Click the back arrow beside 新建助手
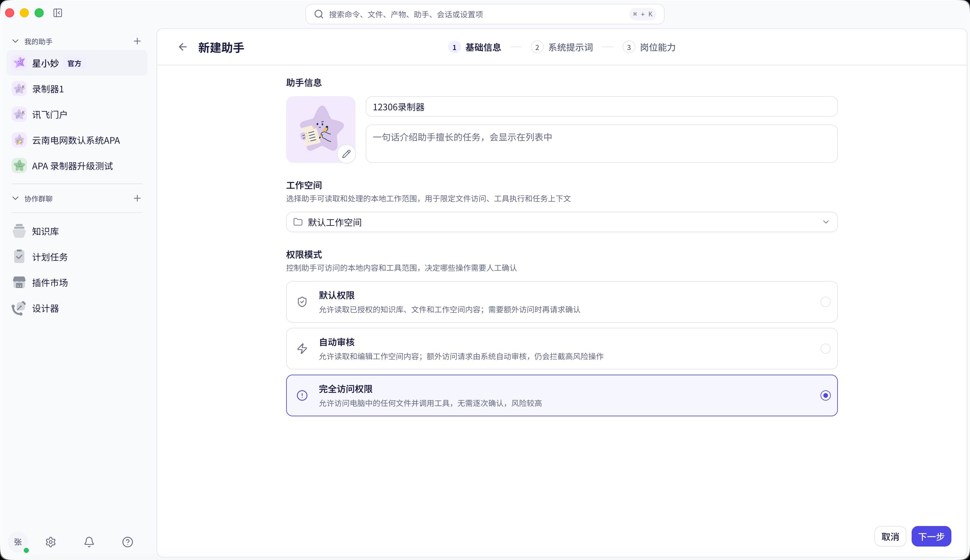The image size is (970, 560). pyautogui.click(x=183, y=47)
